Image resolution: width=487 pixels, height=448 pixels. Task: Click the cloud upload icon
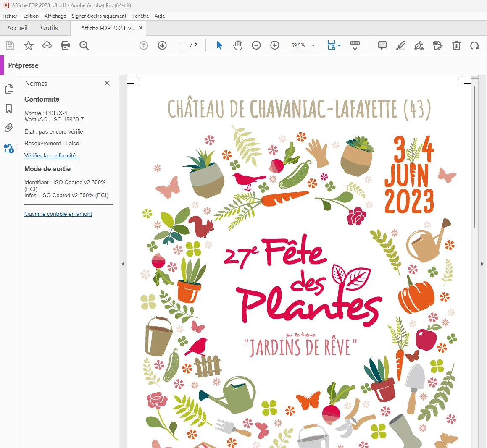coord(47,45)
